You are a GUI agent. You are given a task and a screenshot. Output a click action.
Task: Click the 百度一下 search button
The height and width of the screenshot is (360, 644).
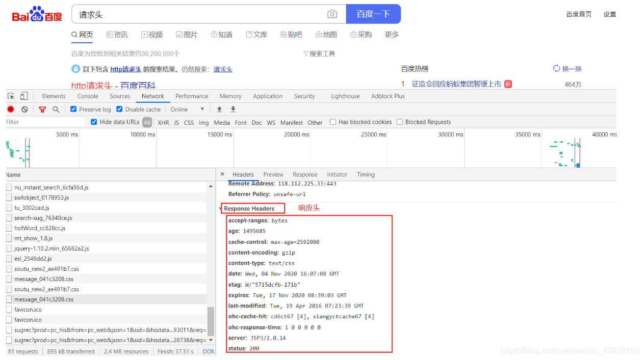coord(373,14)
